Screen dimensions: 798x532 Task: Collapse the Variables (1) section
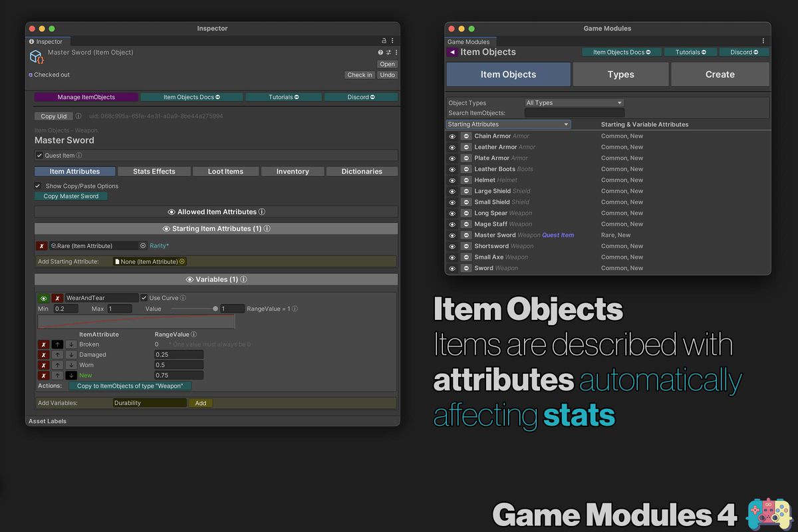pyautogui.click(x=216, y=280)
